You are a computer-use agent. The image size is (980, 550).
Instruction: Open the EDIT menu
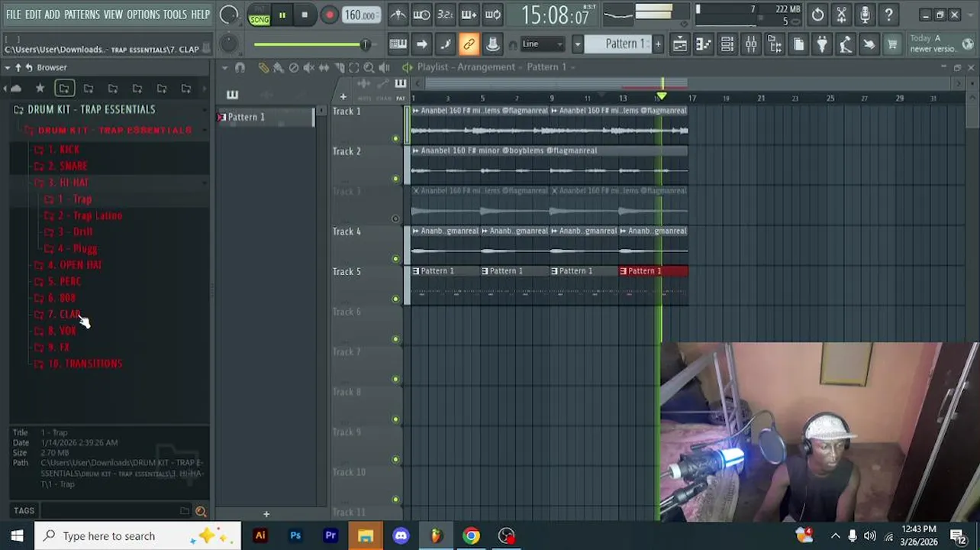[33, 15]
